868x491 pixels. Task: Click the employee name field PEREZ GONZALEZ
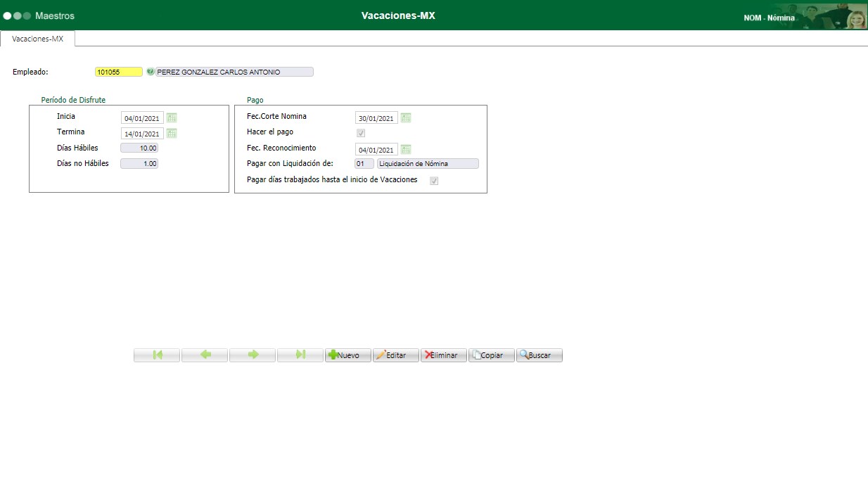[x=234, y=72]
